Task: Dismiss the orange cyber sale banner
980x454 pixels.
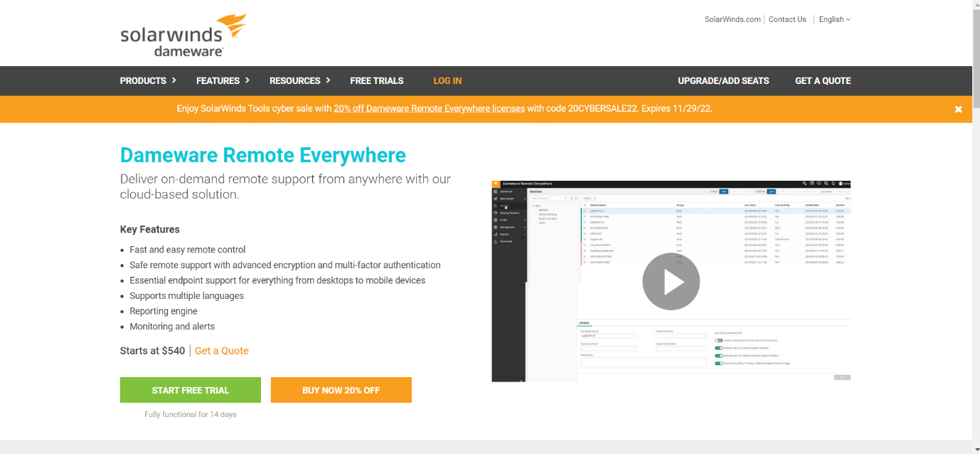Action: (x=958, y=109)
